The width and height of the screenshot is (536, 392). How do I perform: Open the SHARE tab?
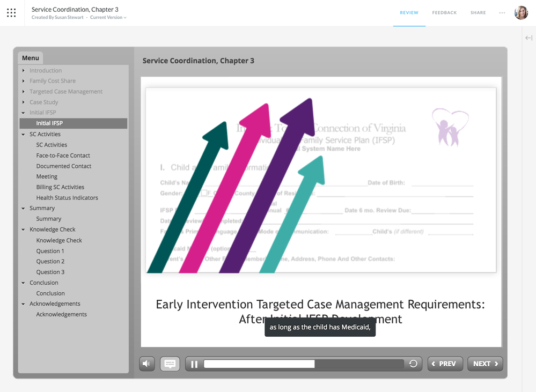coord(478,13)
